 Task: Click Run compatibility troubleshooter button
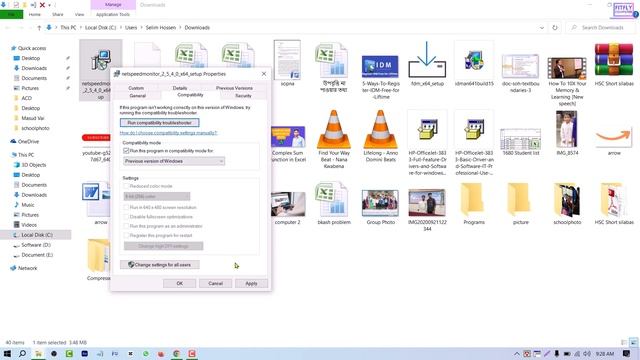pos(160,122)
